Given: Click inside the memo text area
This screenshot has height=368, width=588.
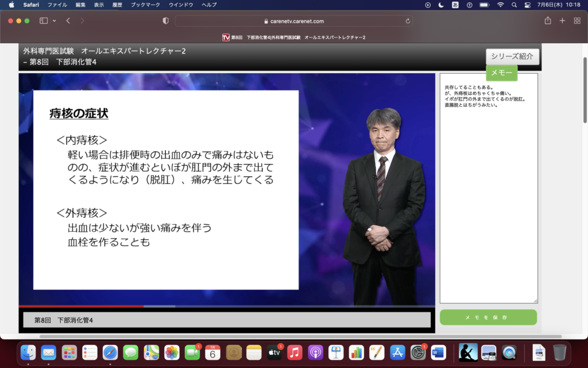Looking at the screenshot, I should pyautogui.click(x=489, y=201).
